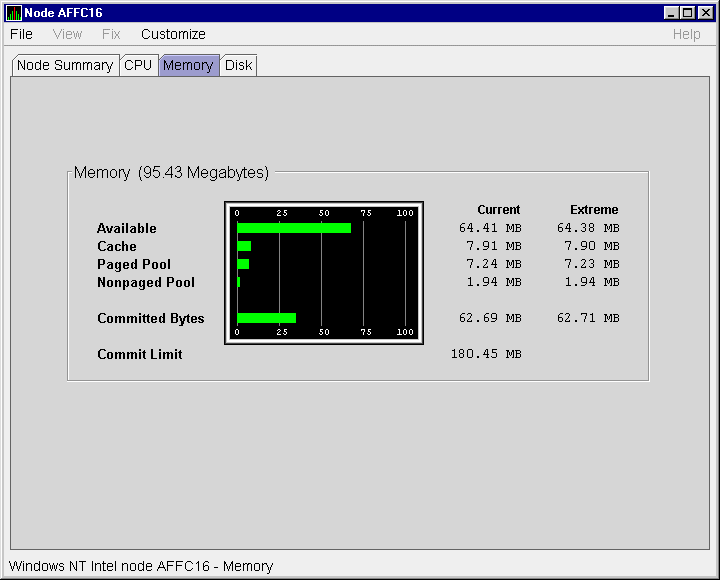Click the Committed Bytes green bar
720x580 pixels.
coord(266,318)
